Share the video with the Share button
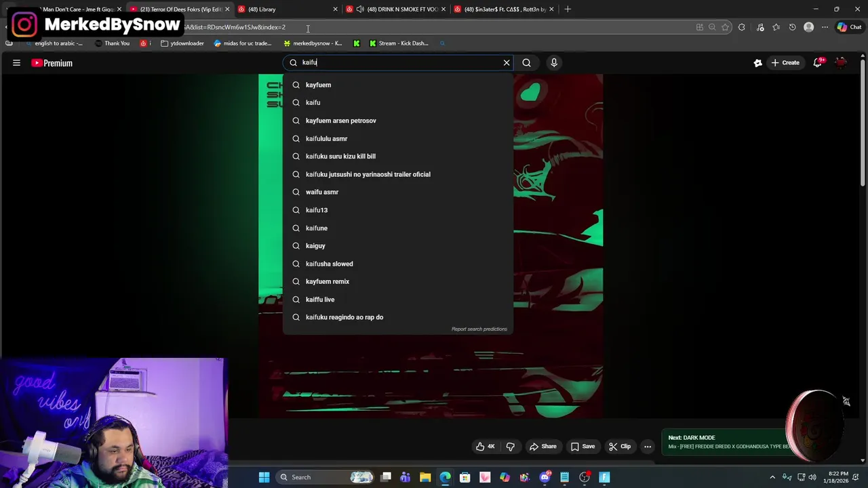868x488 pixels. pos(543,447)
